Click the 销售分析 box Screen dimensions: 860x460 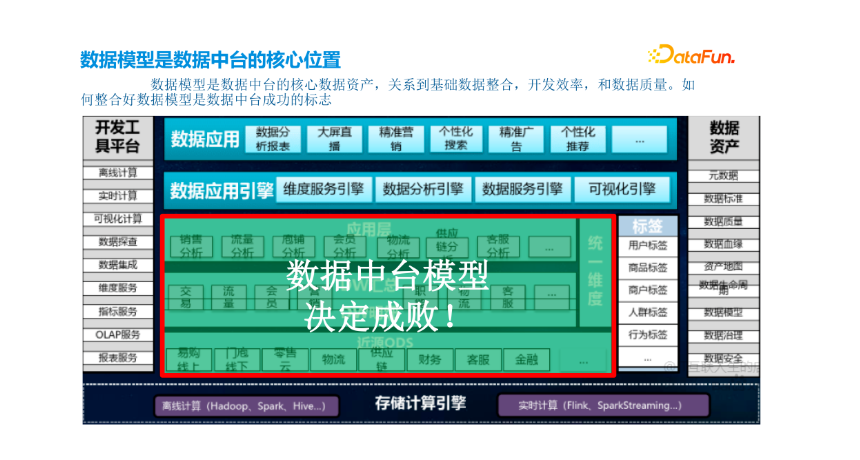[191, 246]
